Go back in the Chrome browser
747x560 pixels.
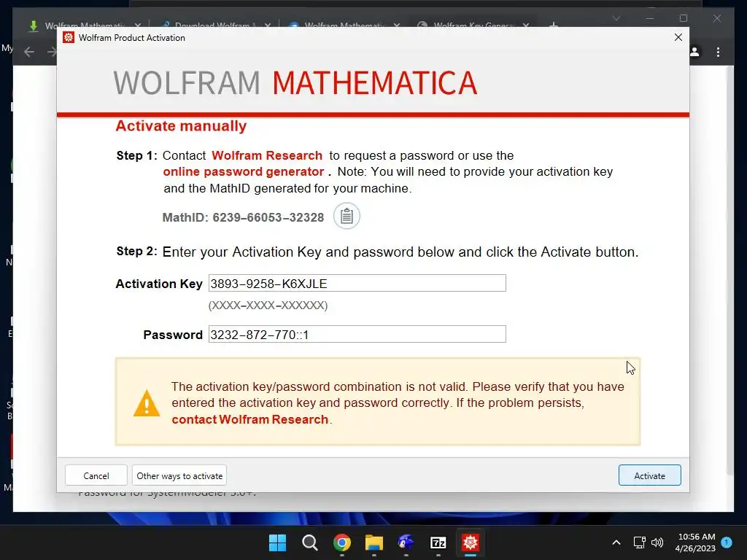(x=29, y=52)
